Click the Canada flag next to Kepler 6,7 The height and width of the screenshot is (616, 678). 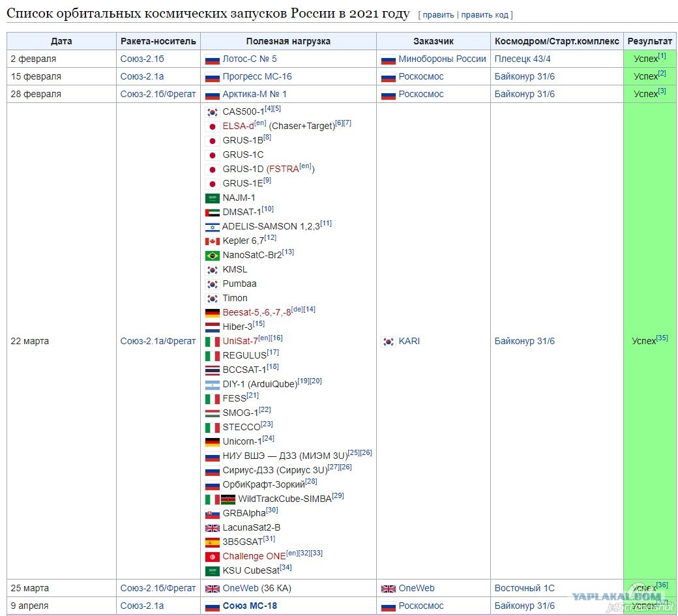click(x=213, y=241)
